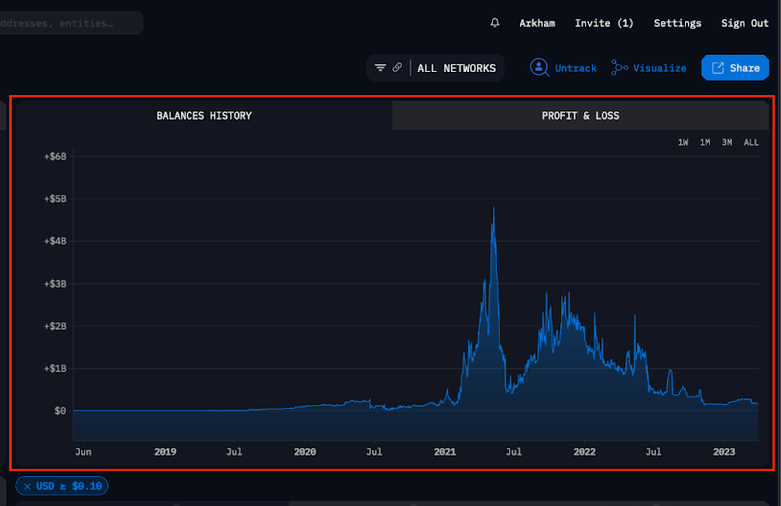Click the 2021 peak on the balance chart
This screenshot has width=781, height=506.
coord(493,209)
